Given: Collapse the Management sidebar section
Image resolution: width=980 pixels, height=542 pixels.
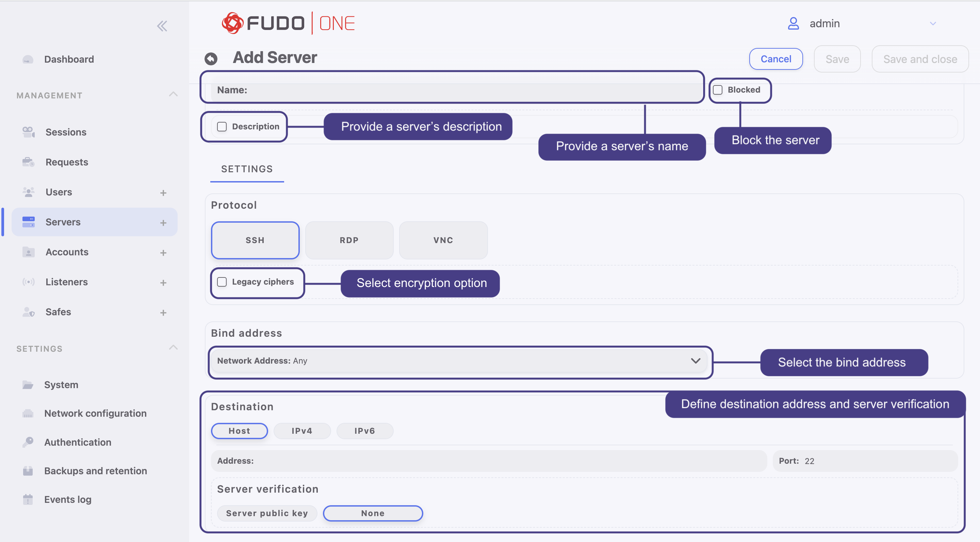Looking at the screenshot, I should coord(173,94).
